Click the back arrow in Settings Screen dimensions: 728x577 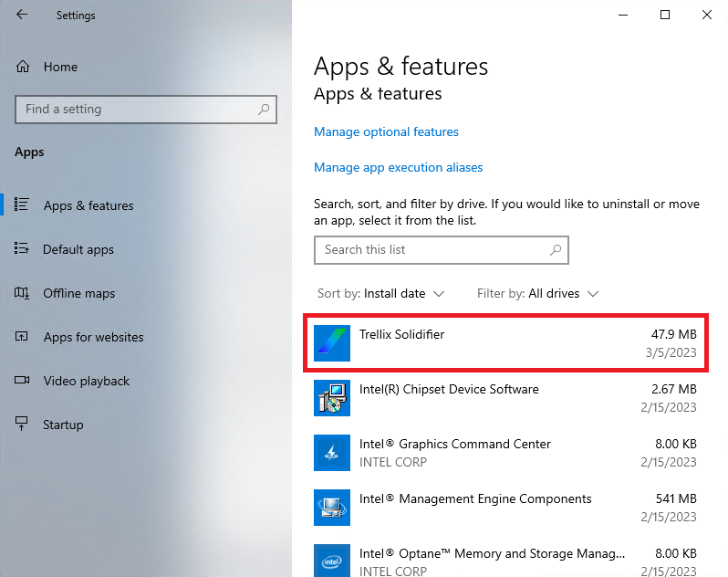[22, 15]
